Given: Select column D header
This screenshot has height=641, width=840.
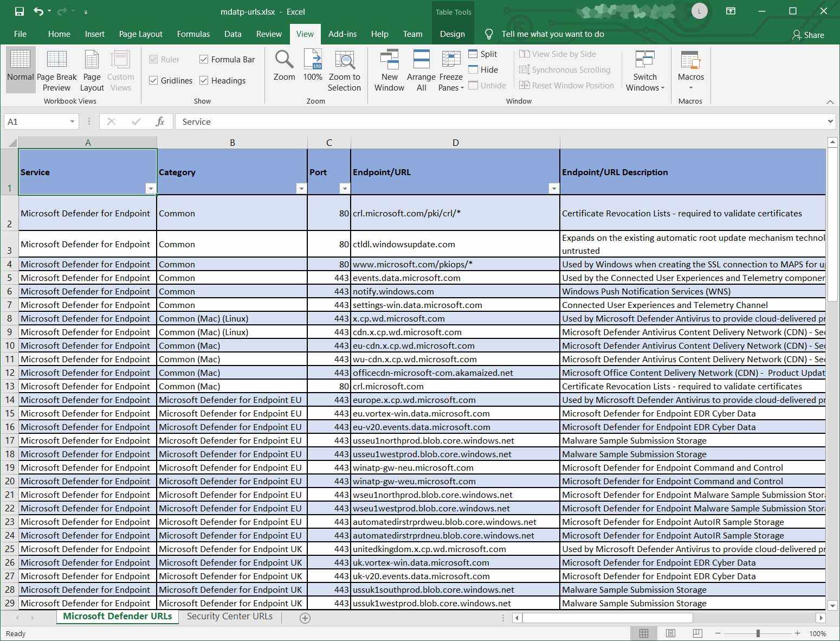Looking at the screenshot, I should click(x=455, y=143).
